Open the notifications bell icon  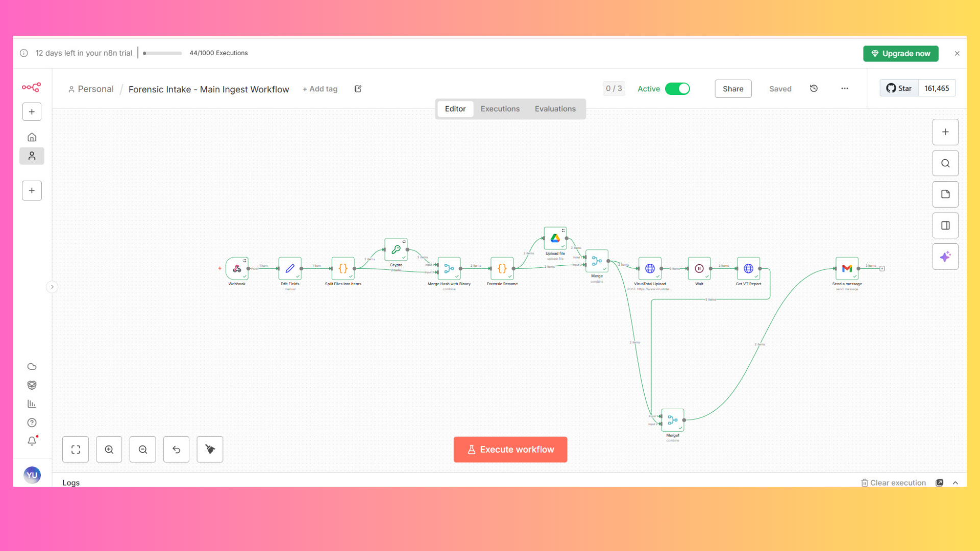32,441
